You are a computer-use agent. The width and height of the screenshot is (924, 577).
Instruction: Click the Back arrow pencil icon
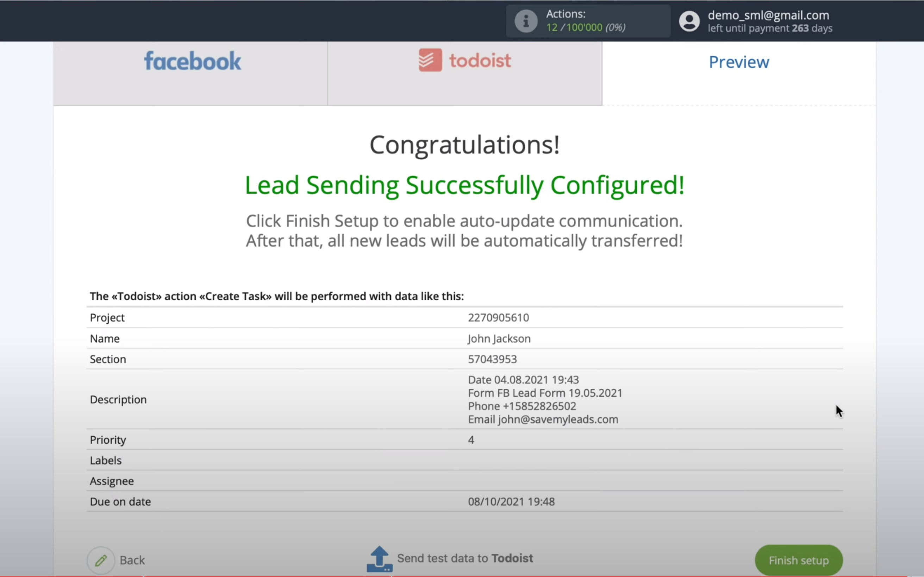(101, 559)
